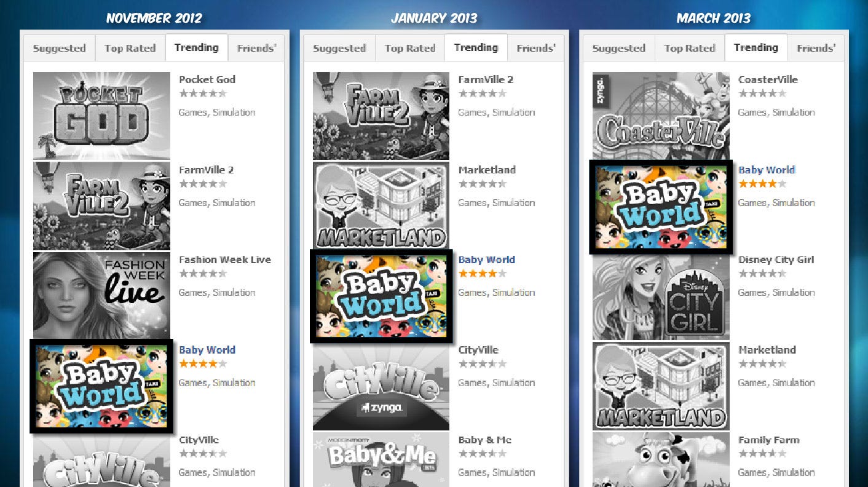The image size is (868, 487).
Task: Open the Disney City Girl thumbnail
Action: coord(661,297)
